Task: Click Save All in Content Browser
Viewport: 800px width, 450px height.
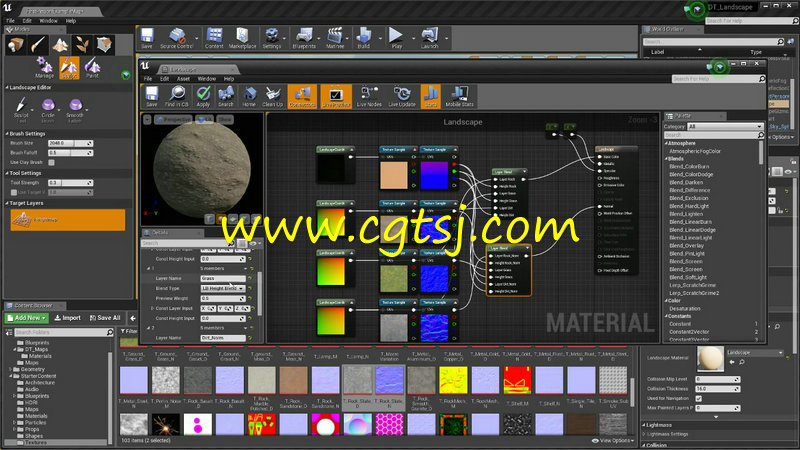Action: (105, 318)
